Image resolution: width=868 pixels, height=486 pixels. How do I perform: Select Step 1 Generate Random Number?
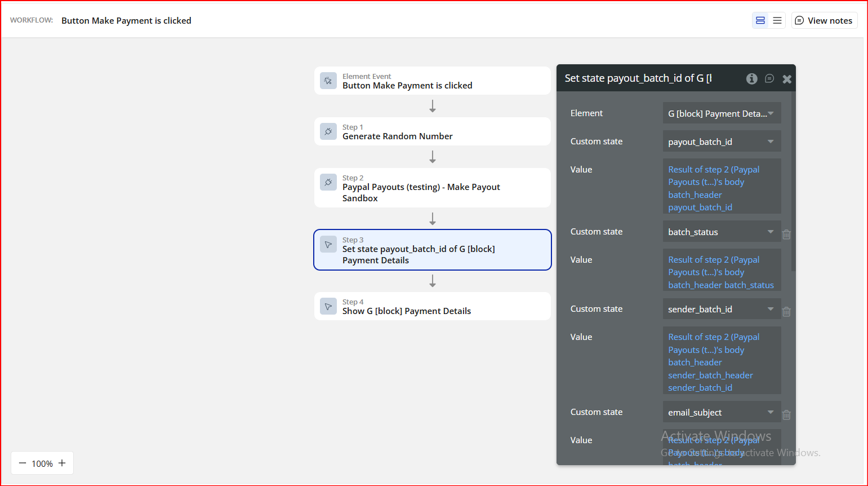(x=432, y=131)
